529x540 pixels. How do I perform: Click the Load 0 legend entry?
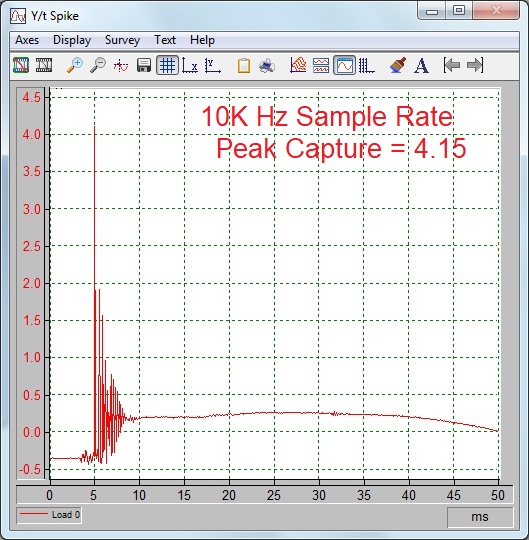click(x=49, y=515)
